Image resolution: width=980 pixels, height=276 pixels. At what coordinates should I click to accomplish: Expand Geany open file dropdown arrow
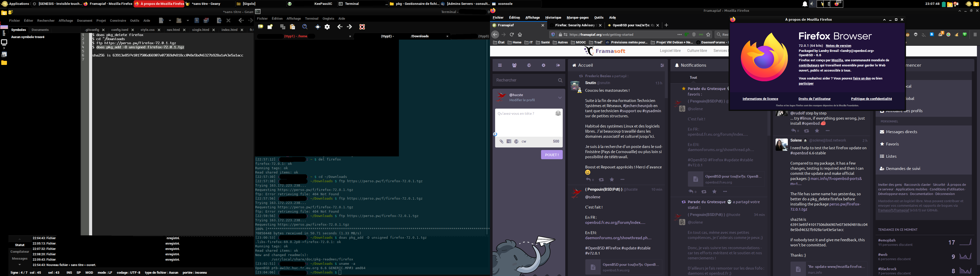click(188, 21)
